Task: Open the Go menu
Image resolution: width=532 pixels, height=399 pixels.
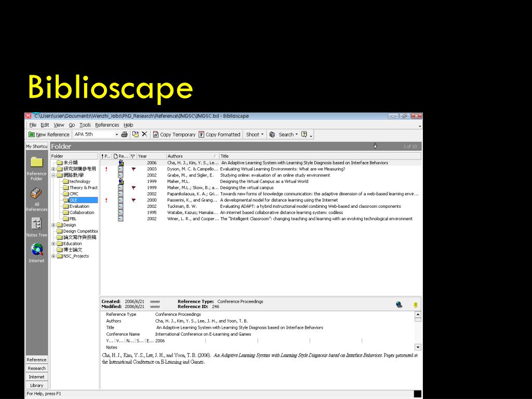Action: [72, 125]
